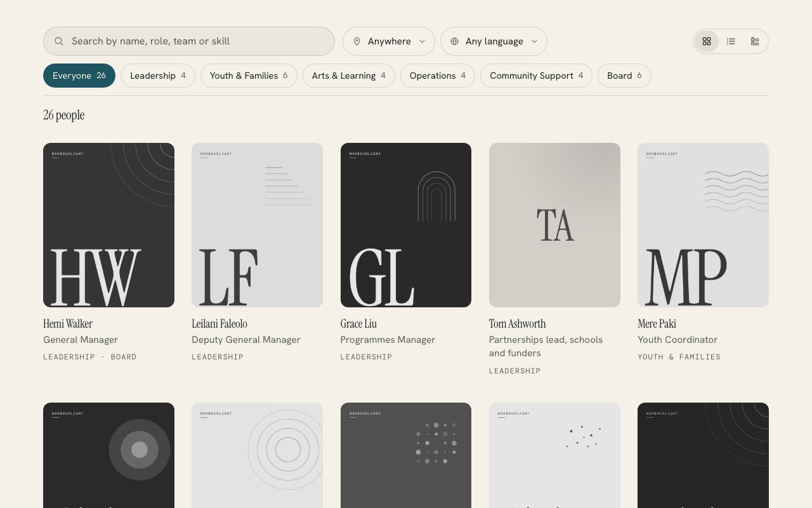Viewport: 812px width, 508px height.
Task: Open Leilani Faleolo's LF card
Action: pos(257,225)
